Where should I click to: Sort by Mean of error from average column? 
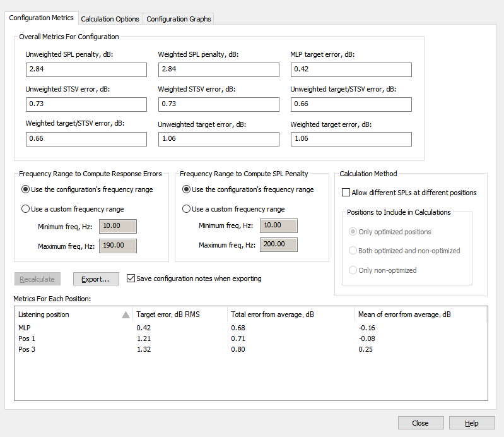click(421, 314)
